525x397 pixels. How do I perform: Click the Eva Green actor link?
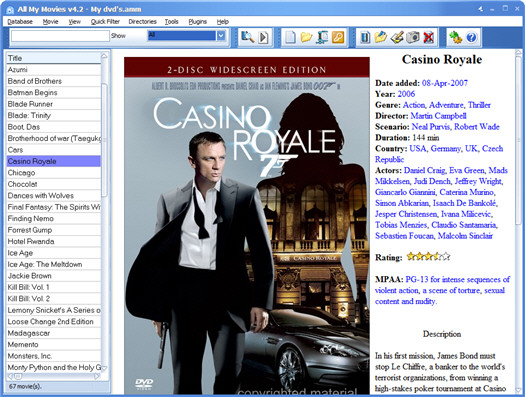pyautogui.click(x=466, y=170)
